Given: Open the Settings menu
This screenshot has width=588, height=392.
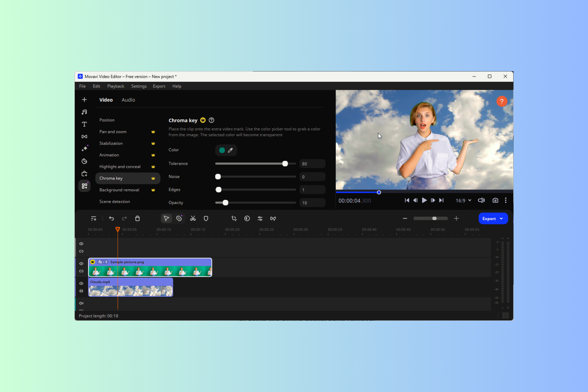Looking at the screenshot, I should [x=139, y=86].
